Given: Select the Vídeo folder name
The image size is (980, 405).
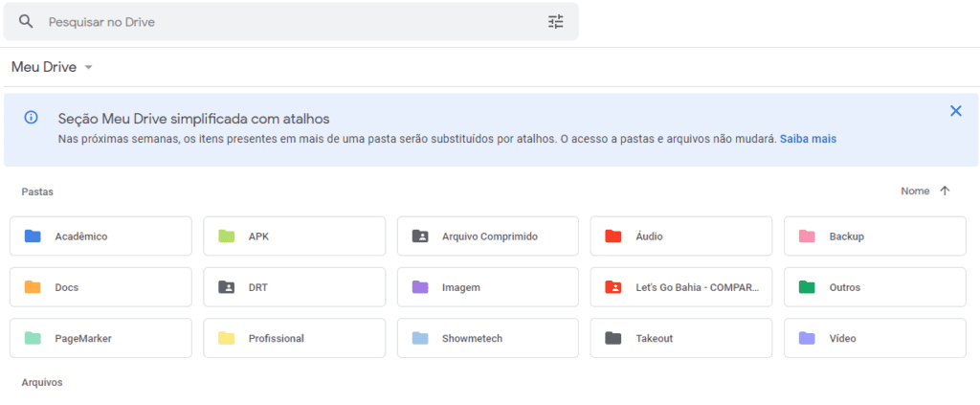Looking at the screenshot, I should [x=843, y=339].
